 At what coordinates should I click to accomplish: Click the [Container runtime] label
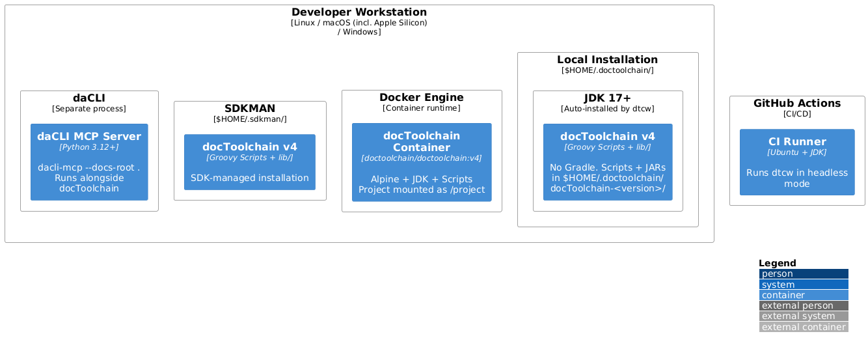click(x=422, y=108)
